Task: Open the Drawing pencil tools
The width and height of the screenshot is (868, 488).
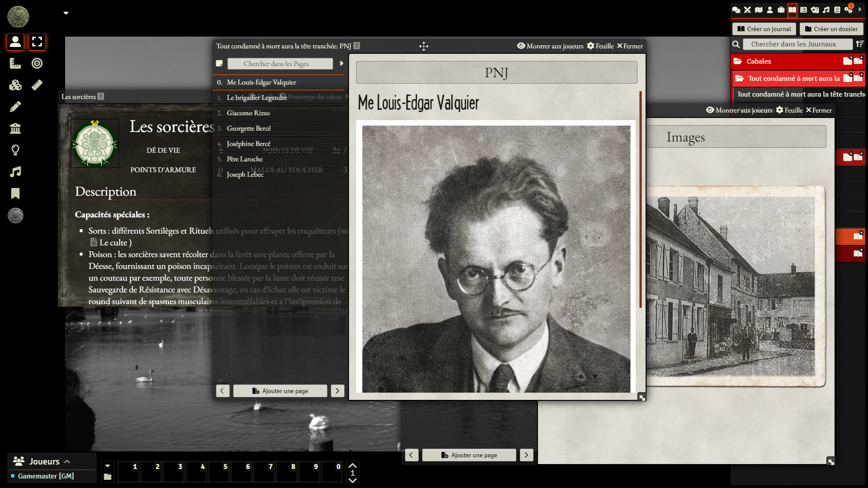Action: 15,107
